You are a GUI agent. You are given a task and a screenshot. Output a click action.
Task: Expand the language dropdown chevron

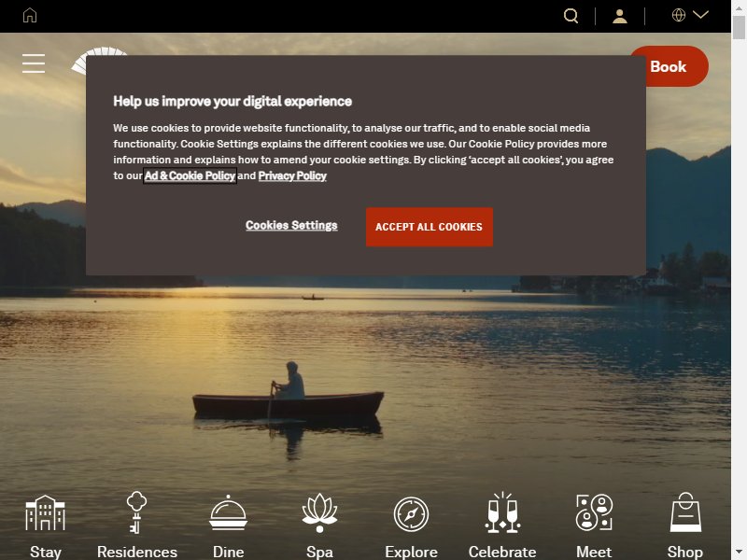(700, 15)
